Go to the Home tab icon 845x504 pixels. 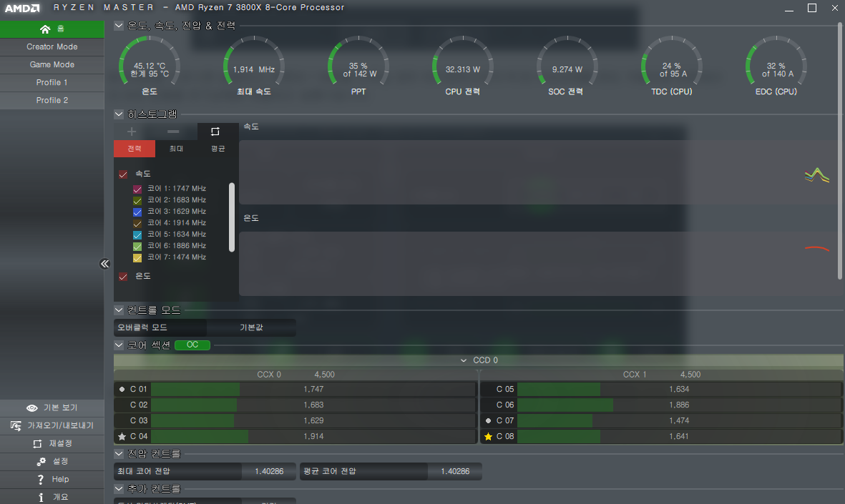click(x=45, y=29)
